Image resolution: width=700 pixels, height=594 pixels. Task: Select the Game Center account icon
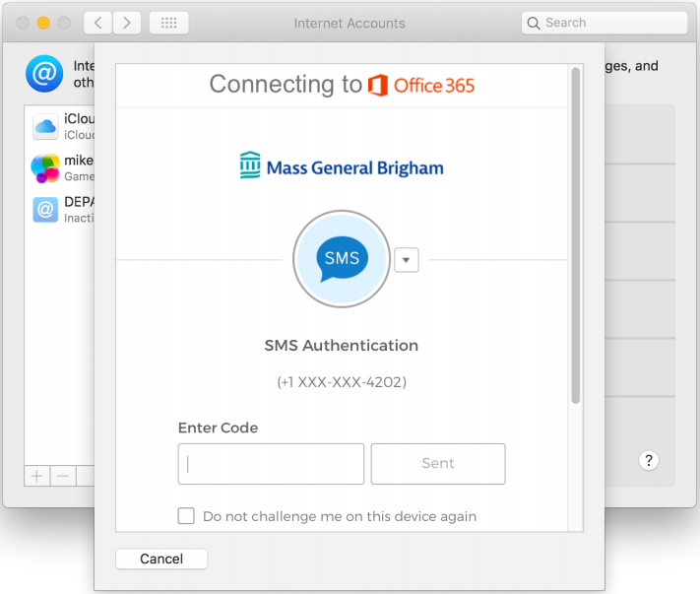point(45,167)
